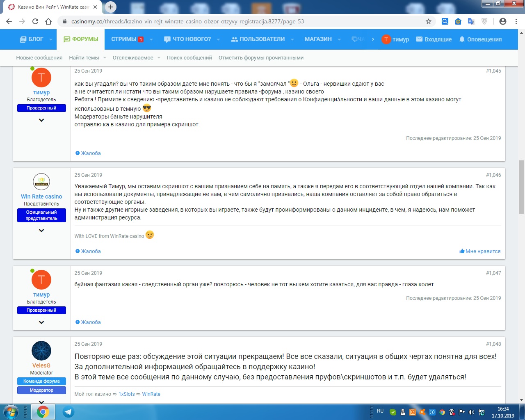This screenshot has width=525, height=420.
Task: Click the green checkmark tray icon
Action: click(393, 412)
